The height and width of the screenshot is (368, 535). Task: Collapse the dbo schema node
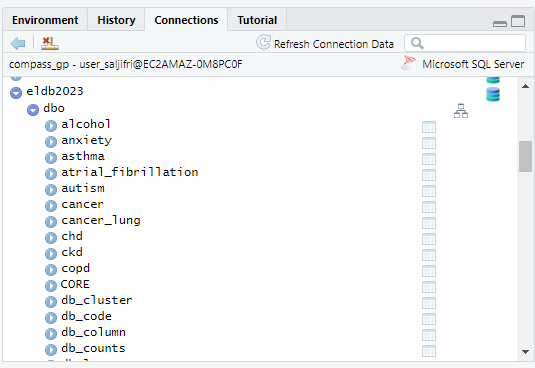[33, 110]
